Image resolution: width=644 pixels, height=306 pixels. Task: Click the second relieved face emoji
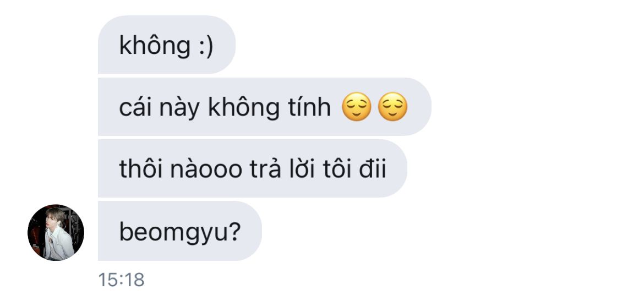click(392, 106)
